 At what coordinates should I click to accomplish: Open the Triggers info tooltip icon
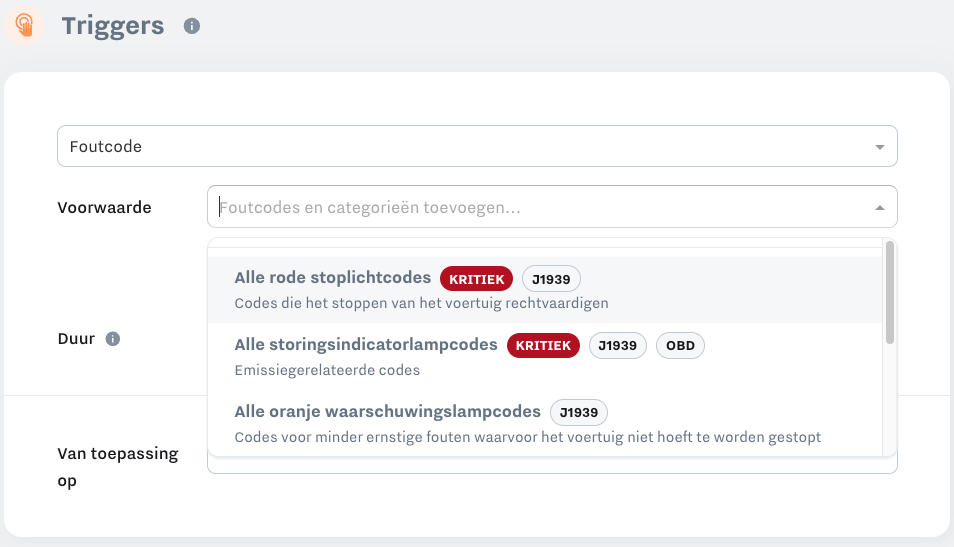[x=192, y=26]
